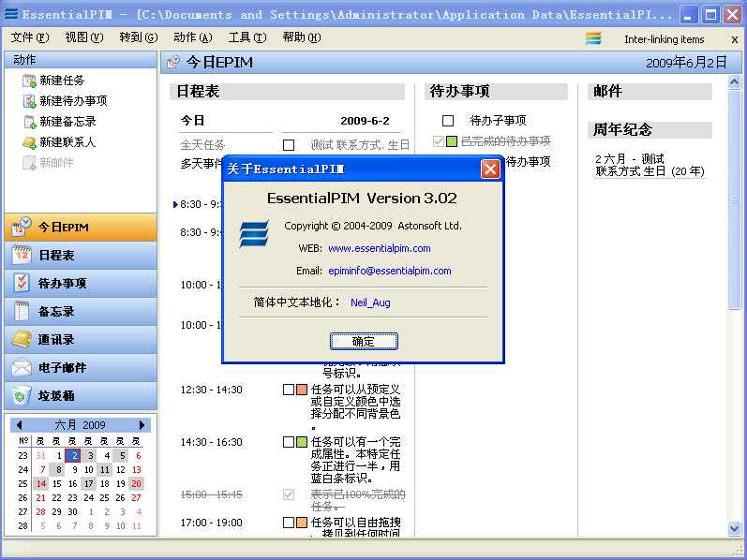Close the 关于EssentialPIM dialog

[490, 169]
